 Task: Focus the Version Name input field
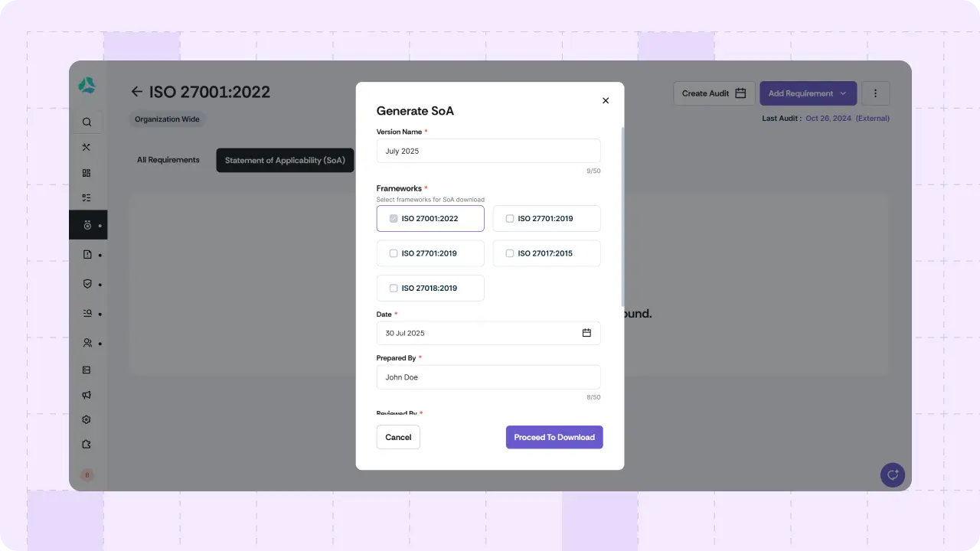point(488,151)
